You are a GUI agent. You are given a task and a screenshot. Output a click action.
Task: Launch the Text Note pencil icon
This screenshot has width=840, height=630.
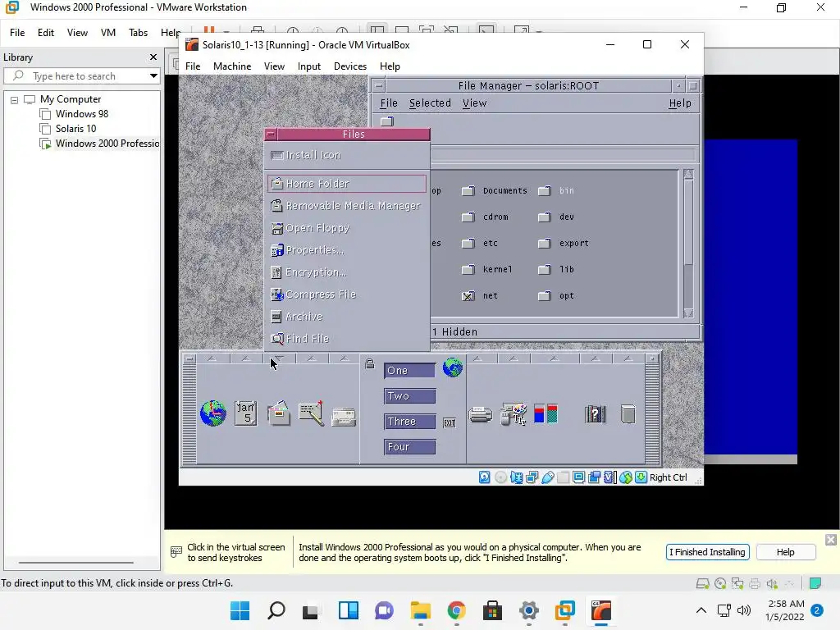[311, 413]
